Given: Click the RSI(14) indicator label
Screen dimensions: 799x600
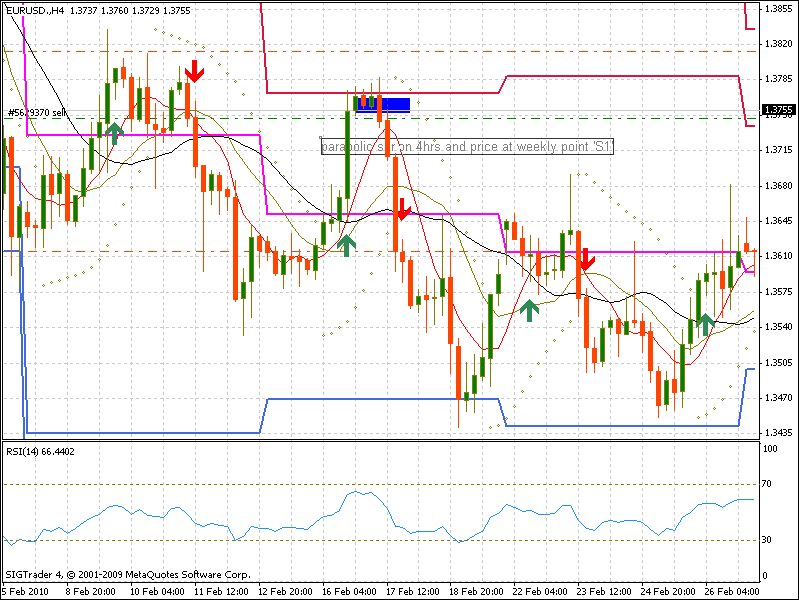Looking at the screenshot, I should coord(40,452).
